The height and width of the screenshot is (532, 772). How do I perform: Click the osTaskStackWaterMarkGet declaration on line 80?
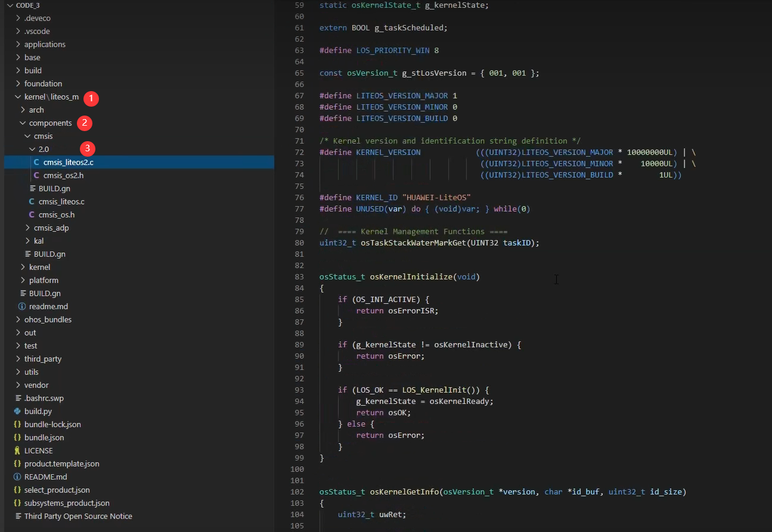[429, 243]
